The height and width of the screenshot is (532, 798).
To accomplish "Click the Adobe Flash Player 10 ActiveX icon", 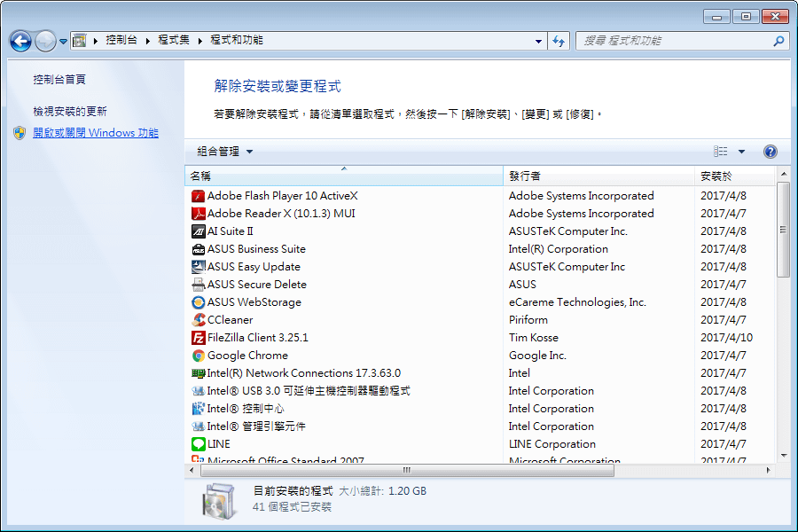I will [x=198, y=196].
